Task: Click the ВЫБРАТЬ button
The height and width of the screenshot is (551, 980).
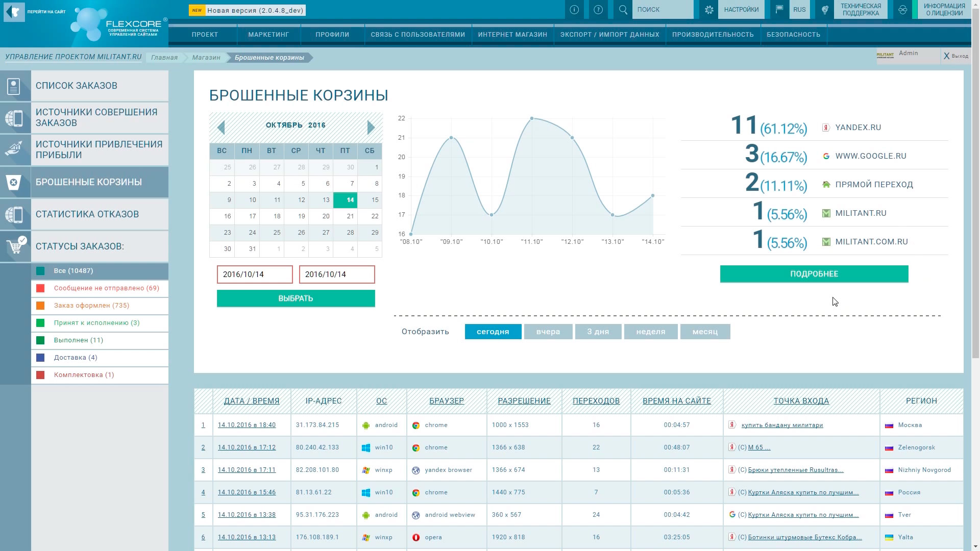Action: [x=296, y=298]
